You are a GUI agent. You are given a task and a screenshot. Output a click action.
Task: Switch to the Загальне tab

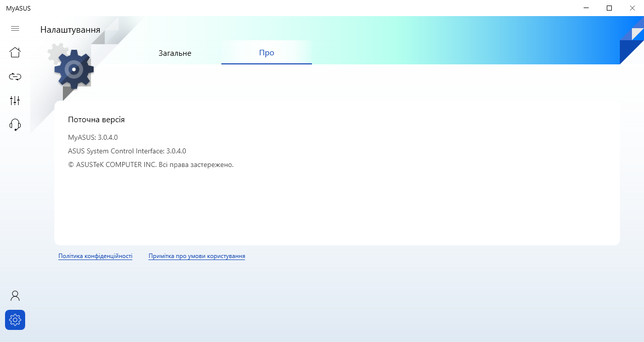175,53
